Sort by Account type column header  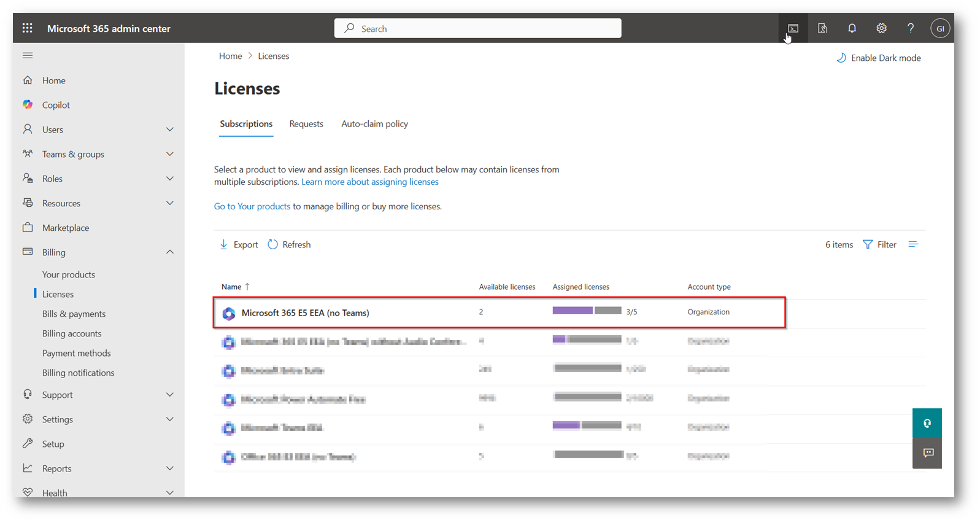709,287
